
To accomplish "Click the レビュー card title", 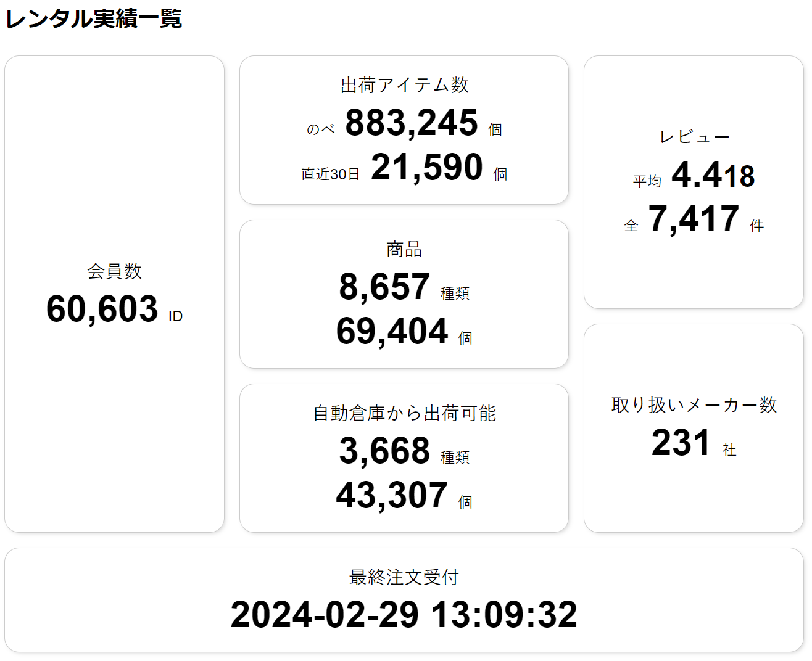I will 694,137.
